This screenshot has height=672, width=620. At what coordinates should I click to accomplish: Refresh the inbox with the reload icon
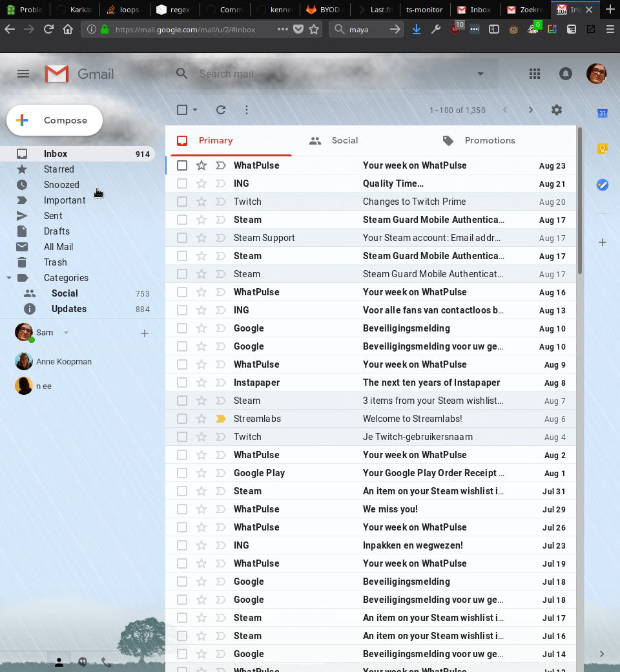click(x=221, y=110)
